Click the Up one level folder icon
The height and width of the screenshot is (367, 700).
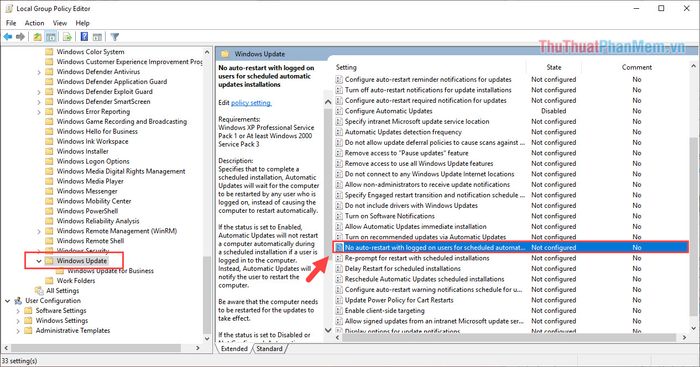coord(38,37)
